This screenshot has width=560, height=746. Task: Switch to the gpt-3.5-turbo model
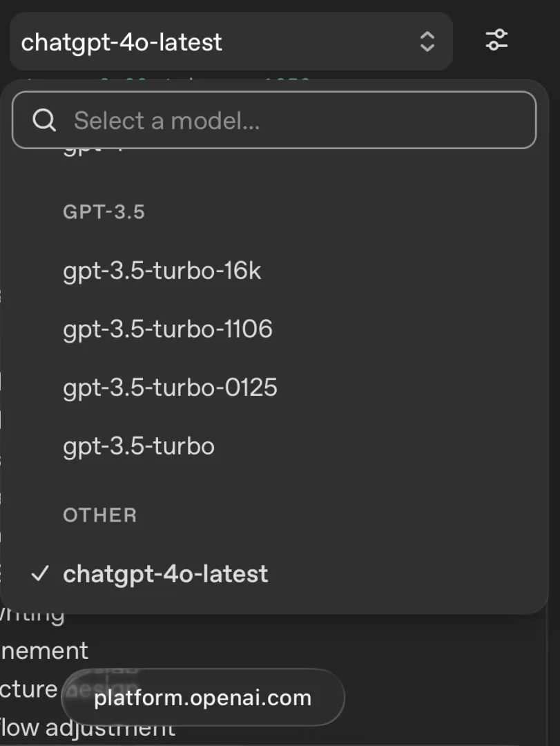pos(139,446)
